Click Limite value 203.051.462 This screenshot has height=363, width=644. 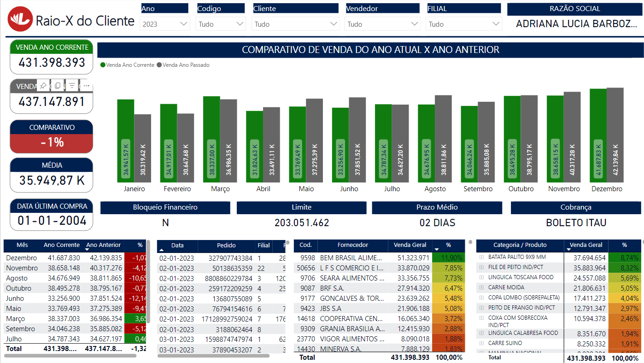tap(302, 223)
